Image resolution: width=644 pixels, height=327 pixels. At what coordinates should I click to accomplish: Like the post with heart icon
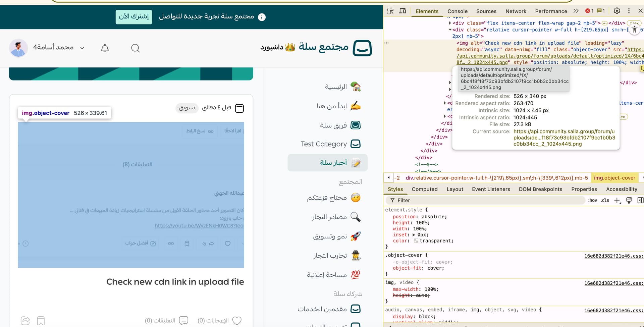click(x=237, y=321)
